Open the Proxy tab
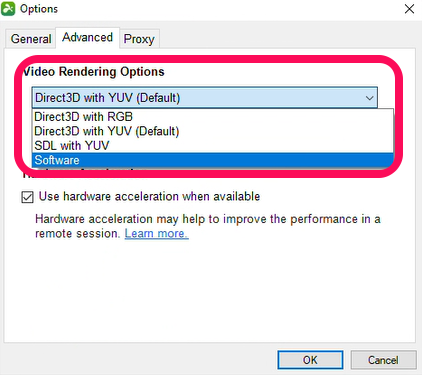Screen dimensions: 422x375 point(139,39)
